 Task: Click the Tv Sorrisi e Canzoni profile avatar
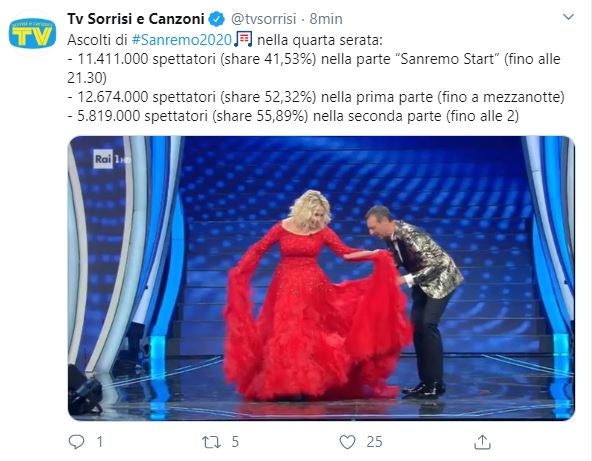pyautogui.click(x=32, y=34)
